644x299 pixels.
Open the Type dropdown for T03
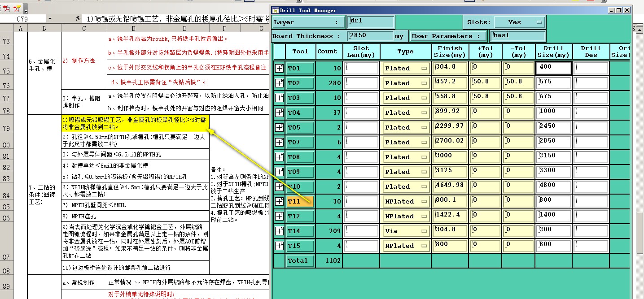(x=406, y=98)
